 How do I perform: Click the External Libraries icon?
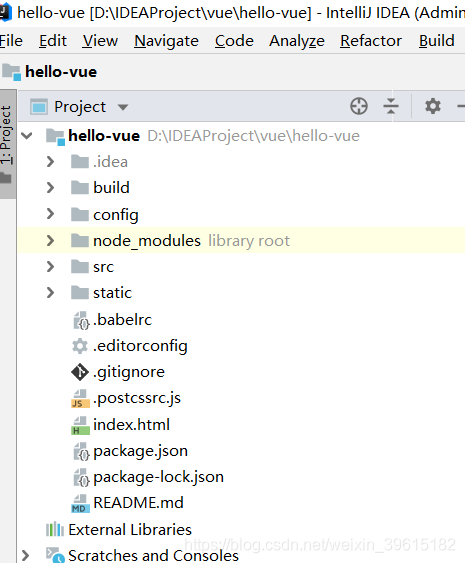55,529
